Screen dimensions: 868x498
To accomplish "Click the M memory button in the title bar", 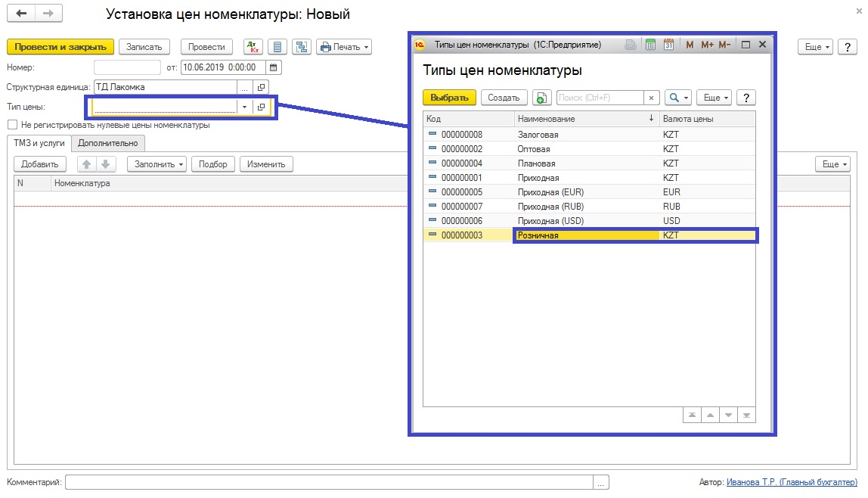I will coord(690,45).
